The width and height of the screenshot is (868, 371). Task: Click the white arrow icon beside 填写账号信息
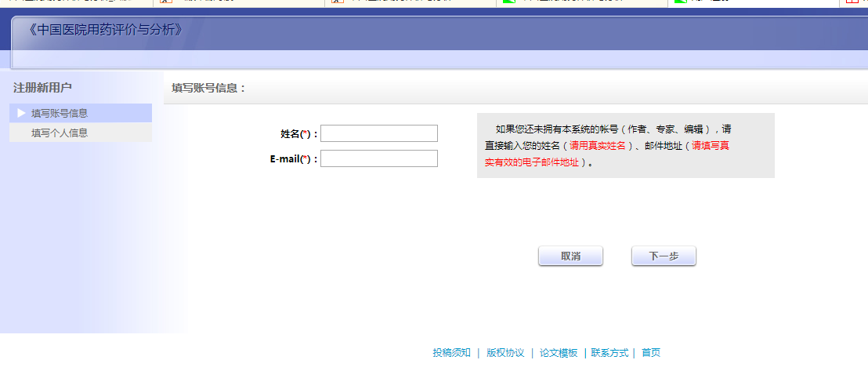(21, 113)
